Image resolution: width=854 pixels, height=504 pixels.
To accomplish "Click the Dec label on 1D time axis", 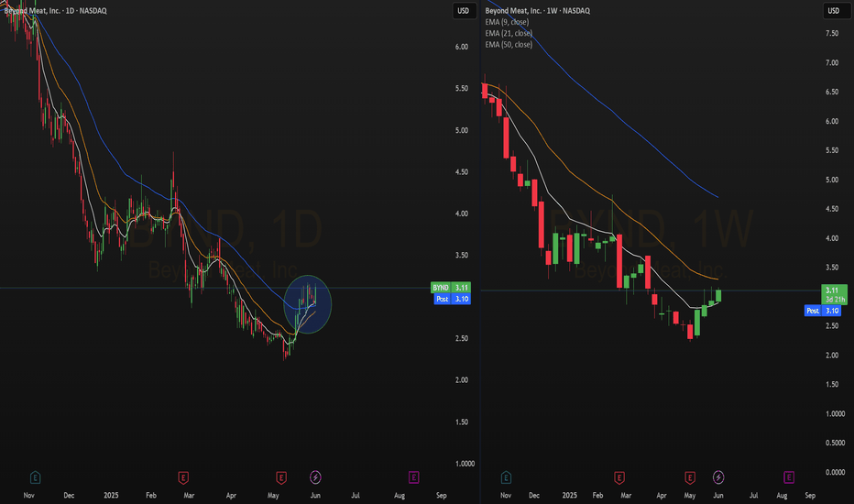I will point(69,495).
